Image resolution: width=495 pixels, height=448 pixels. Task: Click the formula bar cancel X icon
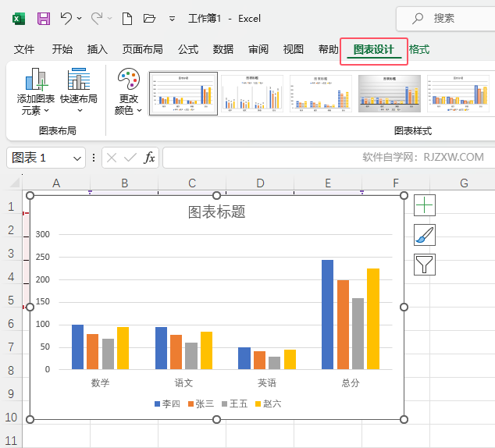112,158
